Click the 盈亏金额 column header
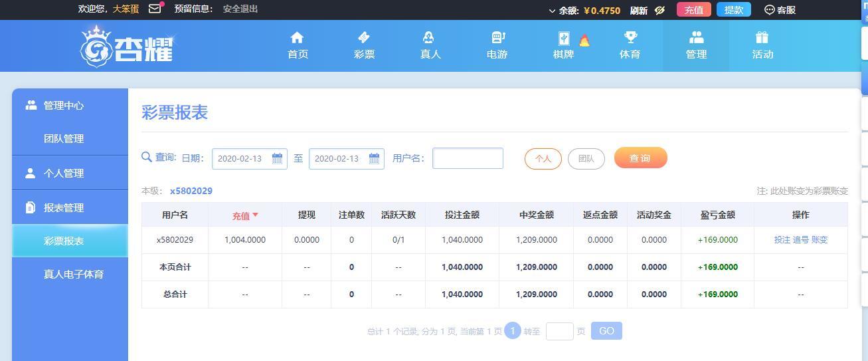868x361 pixels. [718, 215]
